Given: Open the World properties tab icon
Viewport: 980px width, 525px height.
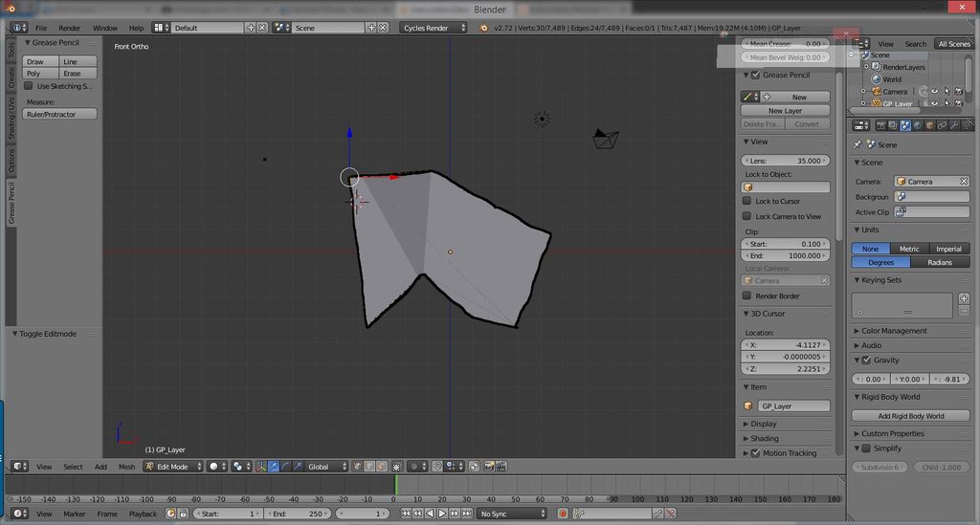Looking at the screenshot, I should [x=917, y=125].
